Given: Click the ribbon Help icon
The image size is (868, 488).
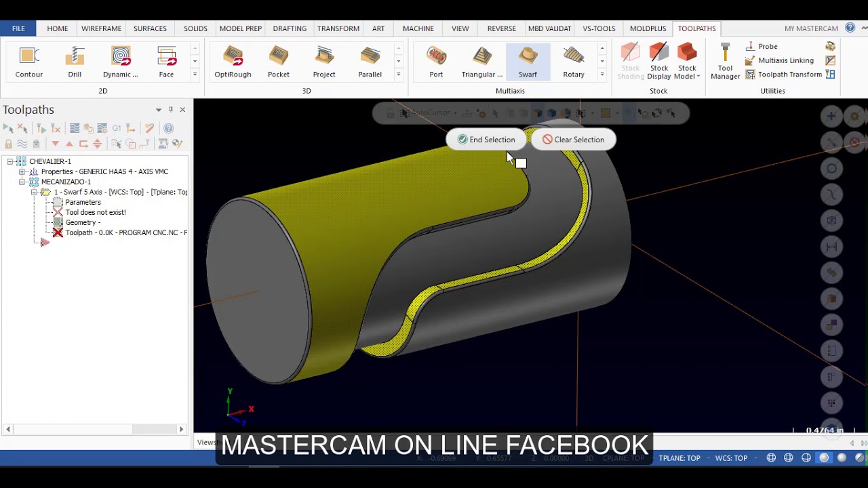Looking at the screenshot, I should (850, 28).
